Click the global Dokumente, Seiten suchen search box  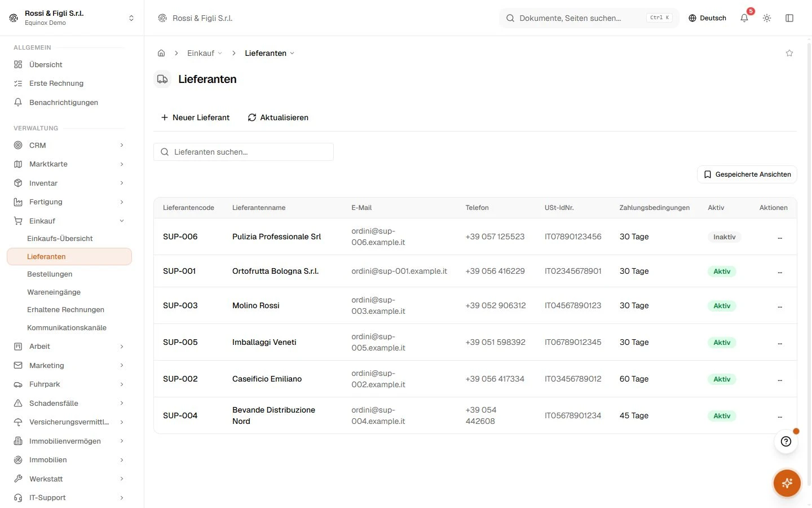click(589, 18)
